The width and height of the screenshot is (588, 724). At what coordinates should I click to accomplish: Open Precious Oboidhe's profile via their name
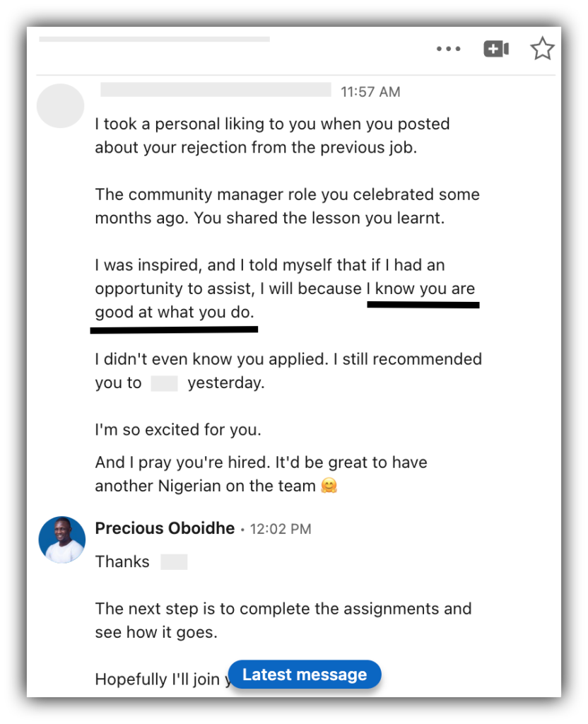click(165, 528)
